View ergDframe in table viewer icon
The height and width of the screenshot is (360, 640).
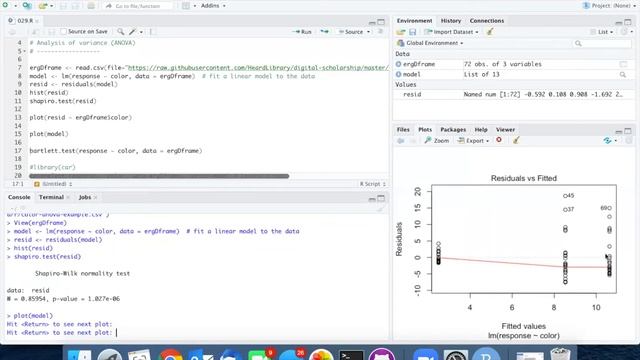[623, 64]
